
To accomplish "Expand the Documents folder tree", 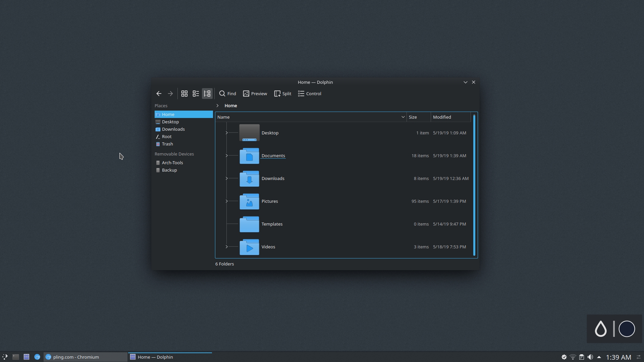I will [x=227, y=156].
